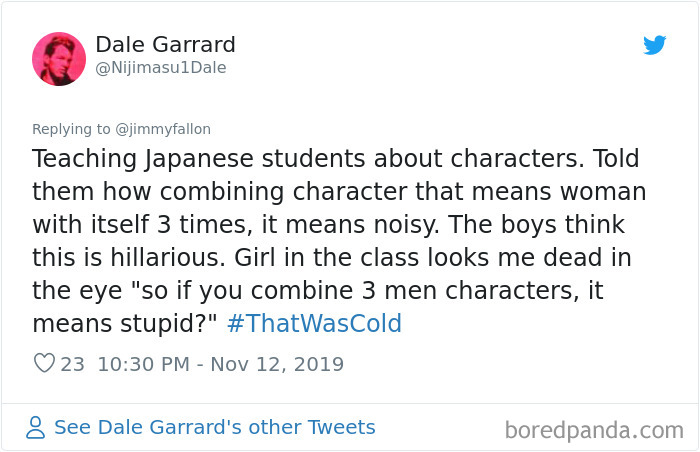Like the tweet with heart icon

pyautogui.click(x=44, y=363)
